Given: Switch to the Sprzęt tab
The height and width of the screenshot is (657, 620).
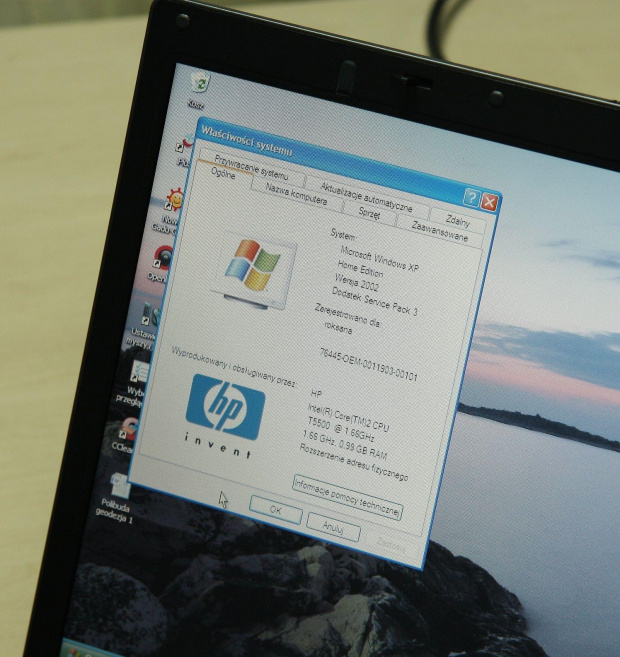Looking at the screenshot, I should pyautogui.click(x=369, y=213).
